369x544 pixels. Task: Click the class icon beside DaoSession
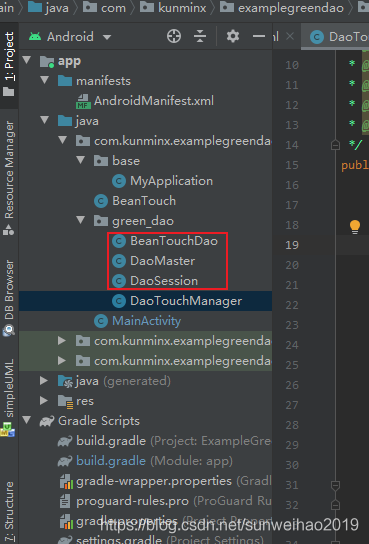pyautogui.click(x=119, y=281)
